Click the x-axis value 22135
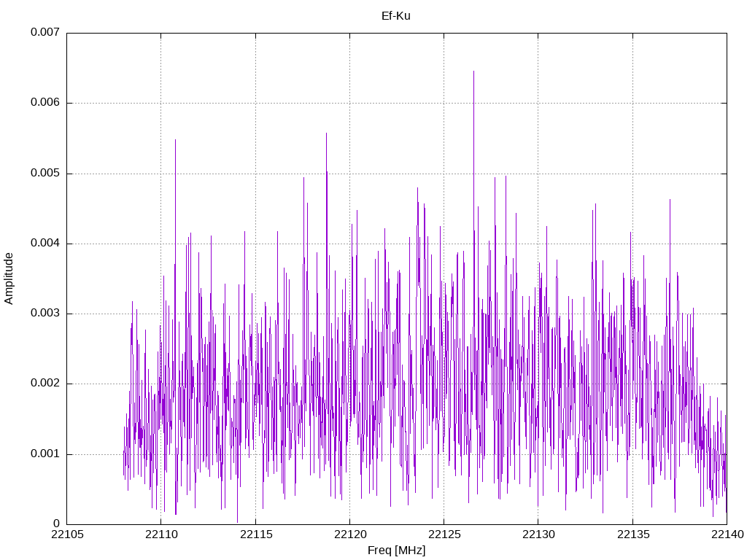Image resolution: width=747 pixels, height=560 pixels. 633,534
